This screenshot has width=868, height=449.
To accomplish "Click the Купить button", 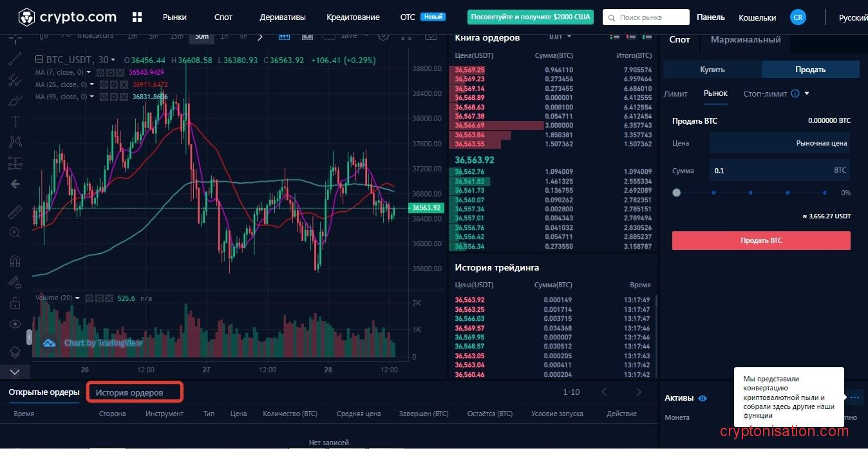I will click(x=712, y=70).
